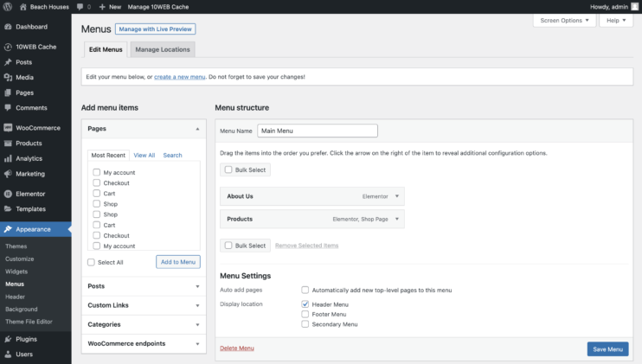Viewport: 642px width, 364px height.
Task: Collapse the Pages panel arrow
Action: 197,129
